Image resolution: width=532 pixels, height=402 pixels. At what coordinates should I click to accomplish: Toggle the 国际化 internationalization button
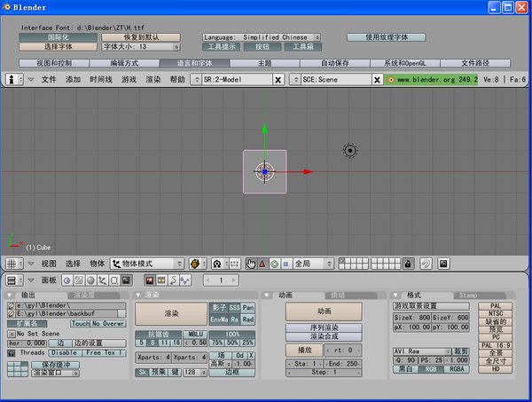(x=58, y=37)
